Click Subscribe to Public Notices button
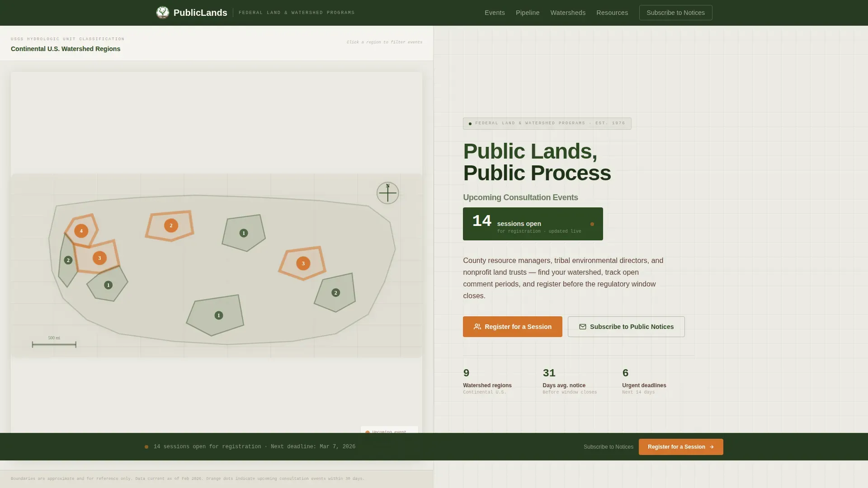The image size is (868, 488). point(626,327)
